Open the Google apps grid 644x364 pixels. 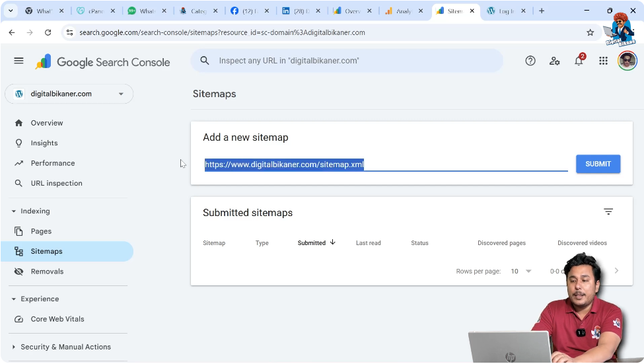pyautogui.click(x=603, y=61)
